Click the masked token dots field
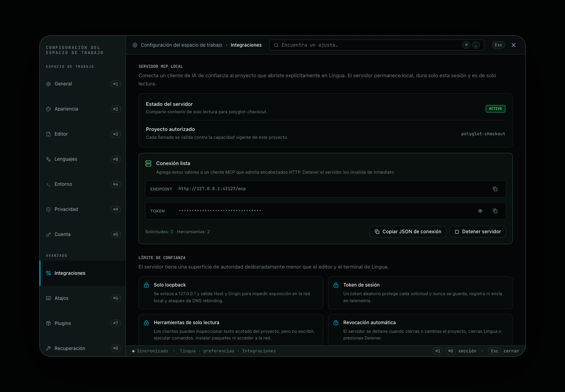 pos(220,211)
